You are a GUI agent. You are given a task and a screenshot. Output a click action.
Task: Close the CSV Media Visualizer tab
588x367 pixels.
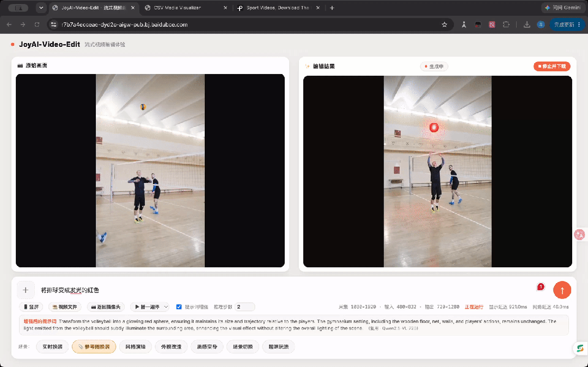click(225, 8)
